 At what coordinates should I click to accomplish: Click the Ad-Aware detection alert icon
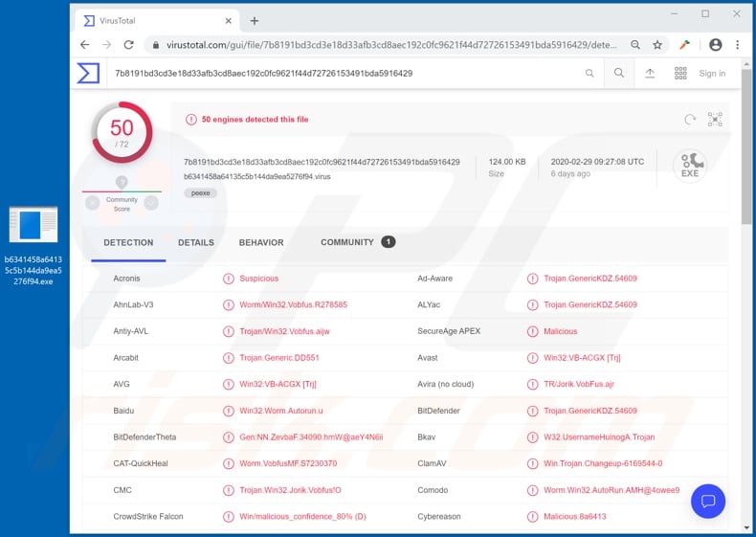pos(532,279)
